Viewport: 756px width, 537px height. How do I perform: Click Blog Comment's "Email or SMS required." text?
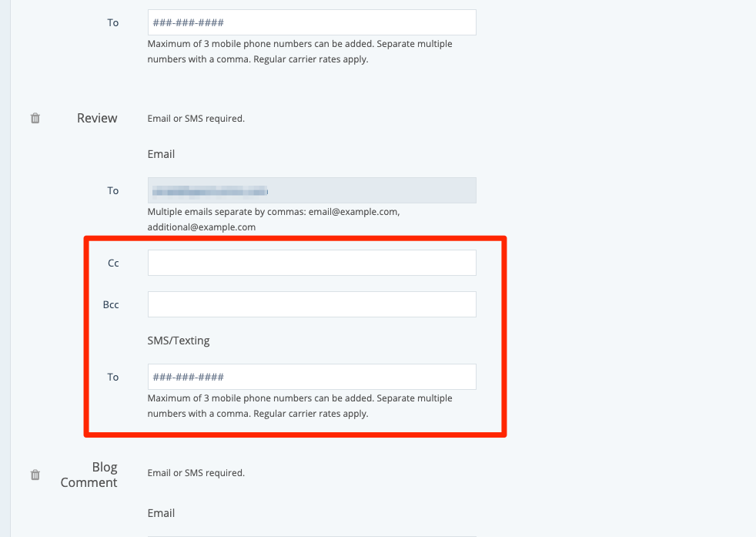pos(196,473)
